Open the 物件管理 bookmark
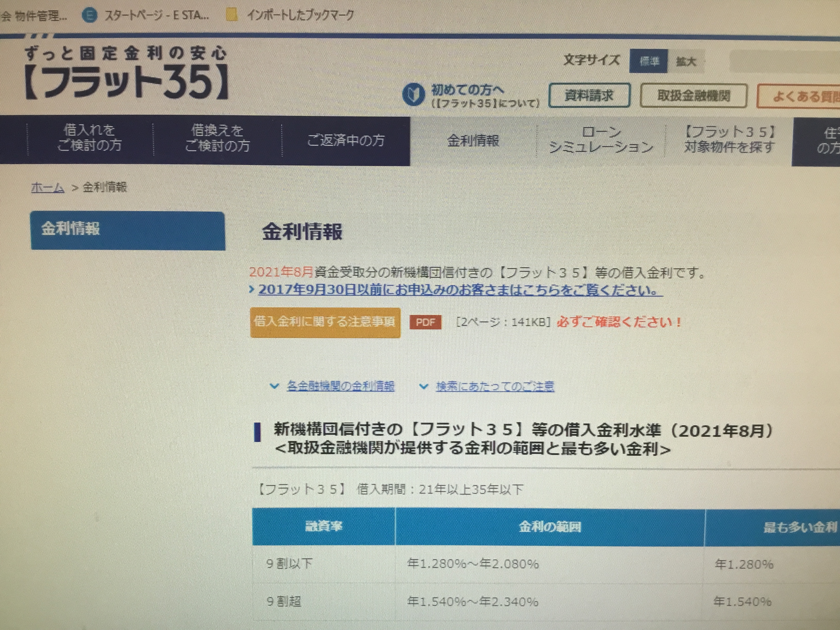The image size is (840, 630). (x=33, y=16)
